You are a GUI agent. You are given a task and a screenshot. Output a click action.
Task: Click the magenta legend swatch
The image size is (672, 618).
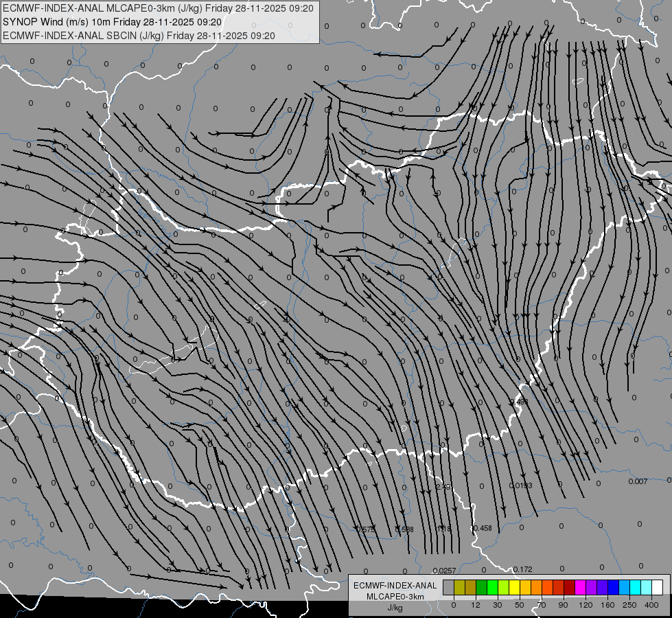[580, 587]
